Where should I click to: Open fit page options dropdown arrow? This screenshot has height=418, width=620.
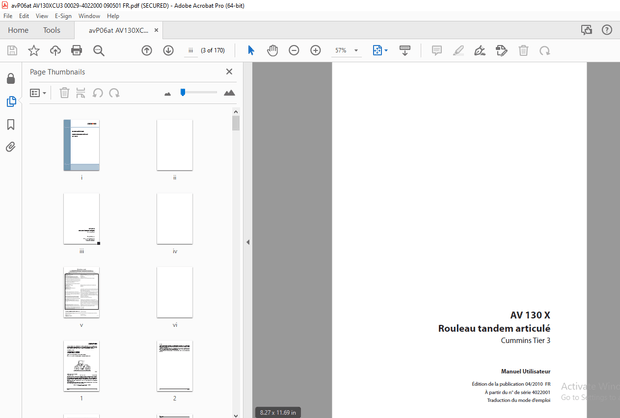[x=386, y=51]
